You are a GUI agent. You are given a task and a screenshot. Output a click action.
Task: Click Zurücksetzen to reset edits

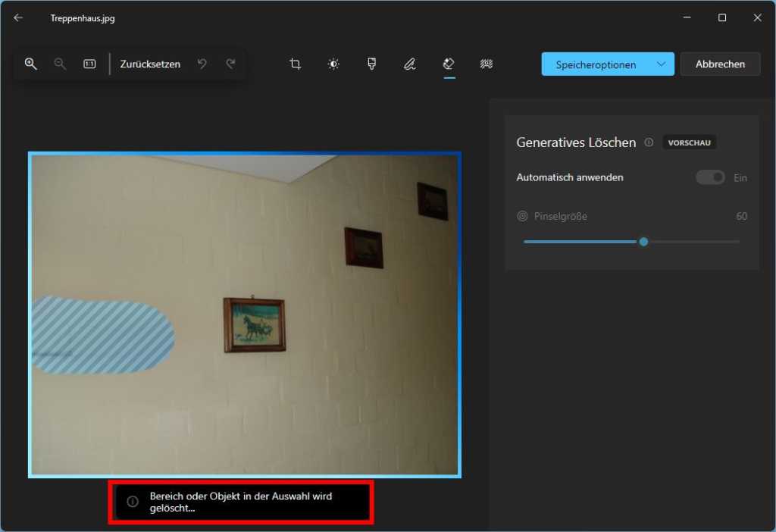(149, 64)
